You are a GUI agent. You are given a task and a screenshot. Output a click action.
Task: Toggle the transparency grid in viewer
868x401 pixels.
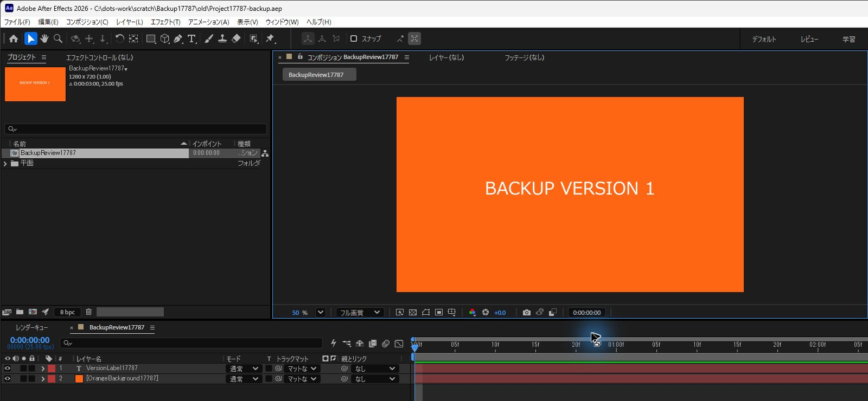click(413, 313)
